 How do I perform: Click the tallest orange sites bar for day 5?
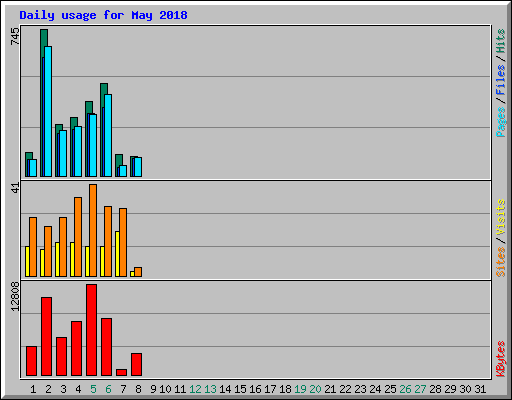point(93,230)
